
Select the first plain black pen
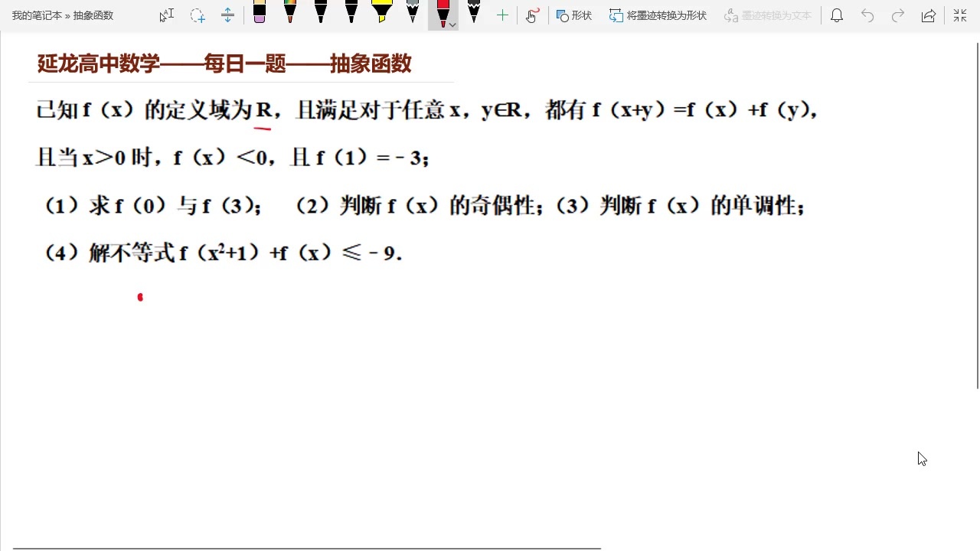(x=321, y=12)
